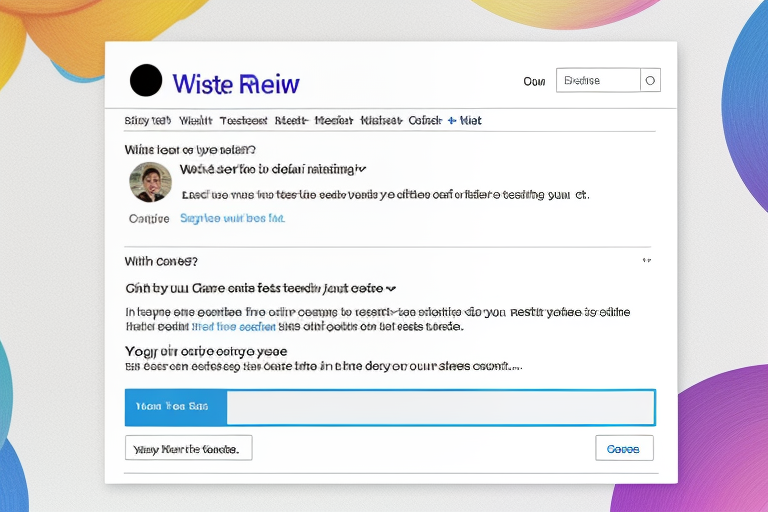
Task: Click the Cenes button at bottom right
Action: coord(624,449)
